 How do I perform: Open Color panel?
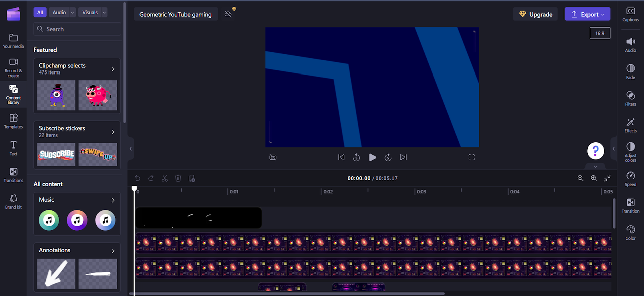coord(630,232)
